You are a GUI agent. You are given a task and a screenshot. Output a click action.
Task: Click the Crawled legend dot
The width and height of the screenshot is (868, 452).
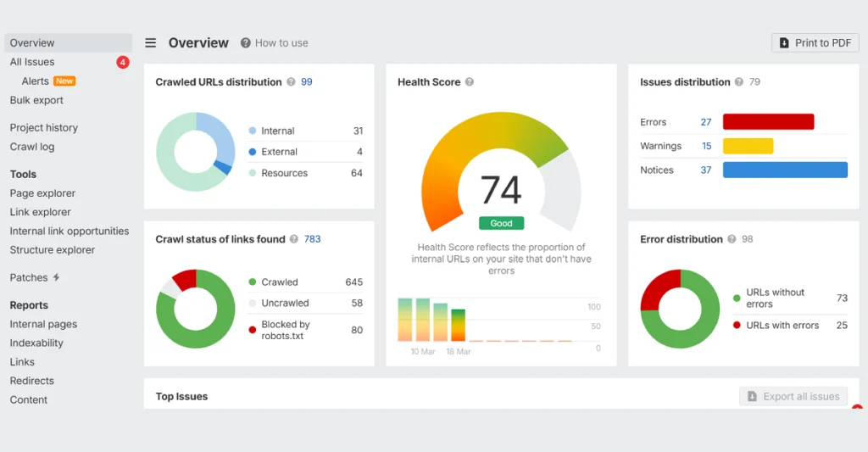[253, 282]
